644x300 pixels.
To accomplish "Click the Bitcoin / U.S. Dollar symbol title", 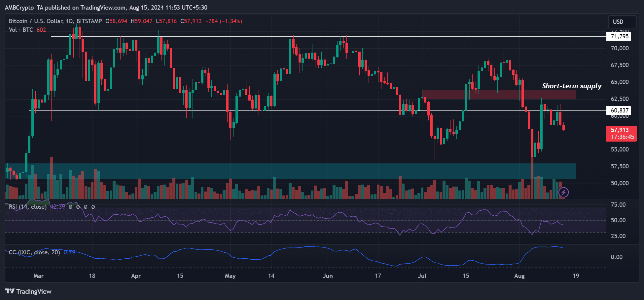I will (55, 21).
